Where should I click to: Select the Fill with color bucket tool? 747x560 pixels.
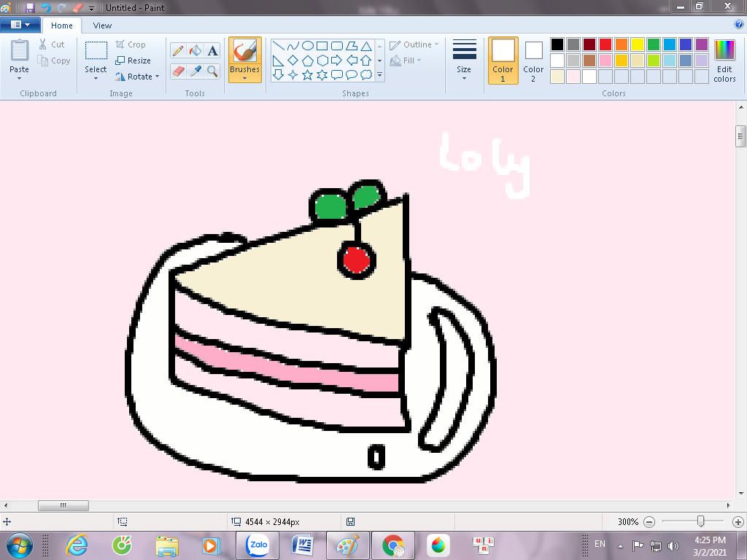pos(196,50)
